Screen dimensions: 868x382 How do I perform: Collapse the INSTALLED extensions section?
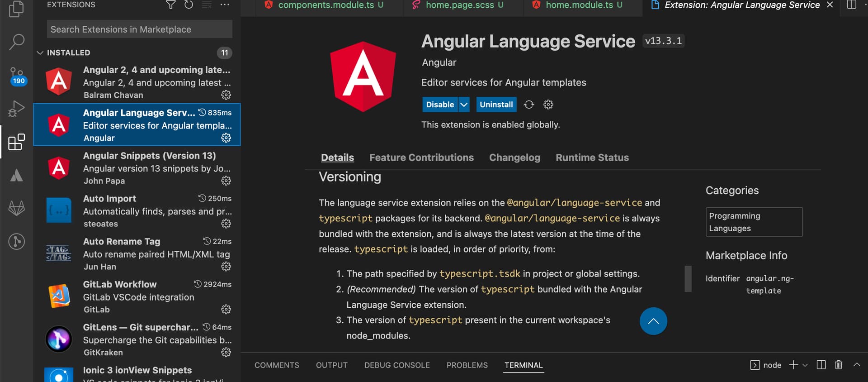(x=40, y=53)
